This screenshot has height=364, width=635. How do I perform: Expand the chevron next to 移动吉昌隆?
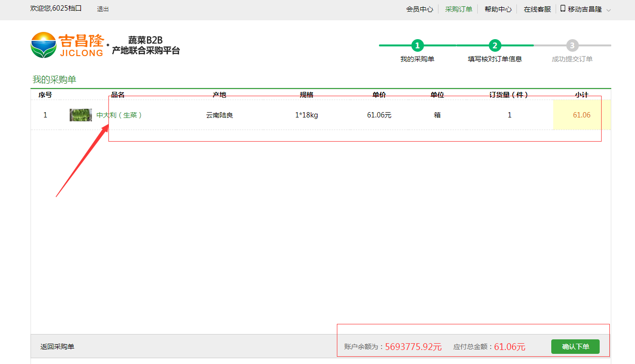(608, 10)
